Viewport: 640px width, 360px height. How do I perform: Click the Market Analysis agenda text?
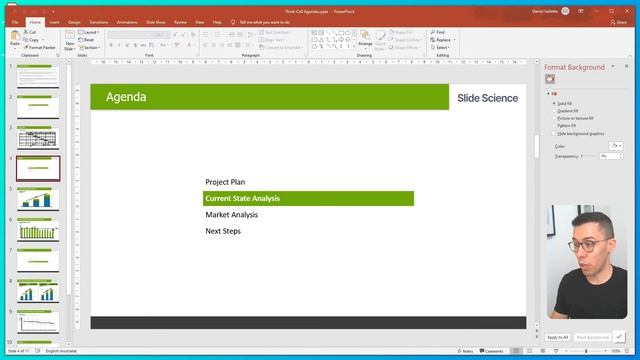pyautogui.click(x=231, y=215)
